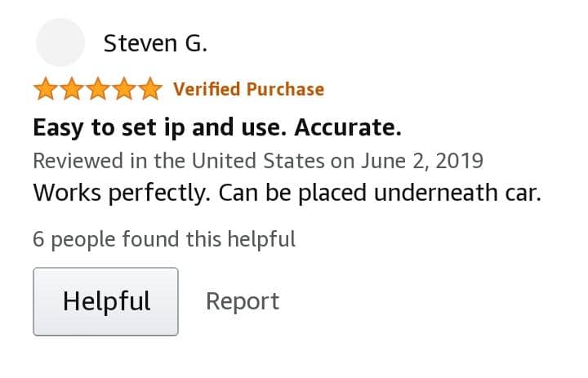Click 'United States' in the review date line
The height and width of the screenshot is (378, 588).
coord(258,161)
